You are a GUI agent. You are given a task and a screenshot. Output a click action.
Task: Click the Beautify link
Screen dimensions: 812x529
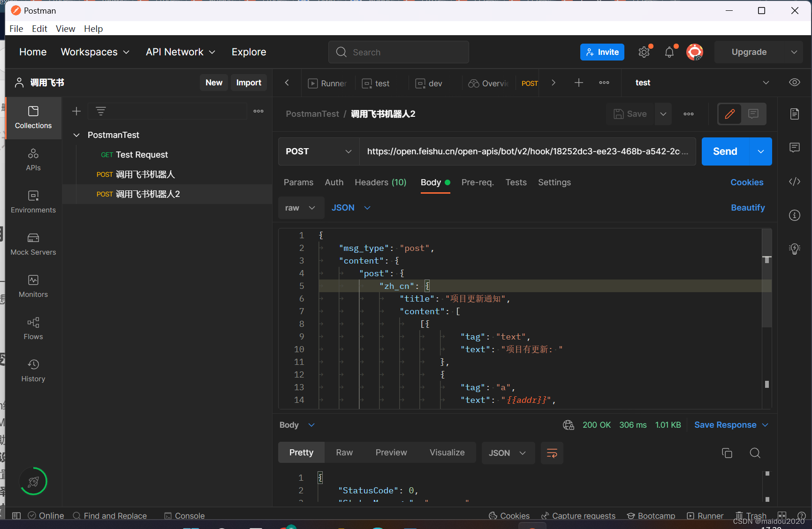[x=748, y=208]
